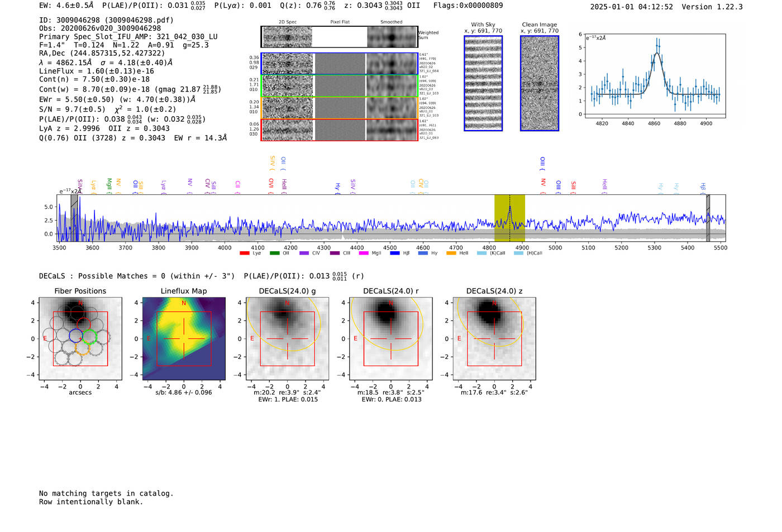The image size is (782, 532).
Task: Click 's/b: 4.86 +/- 0.096' under Lineflux Map
Action: pyautogui.click(x=184, y=392)
